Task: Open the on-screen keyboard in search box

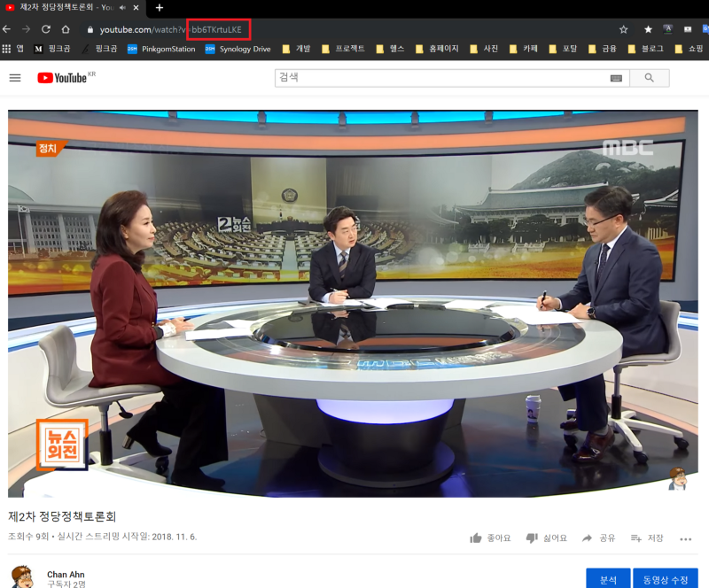Action: coord(616,78)
